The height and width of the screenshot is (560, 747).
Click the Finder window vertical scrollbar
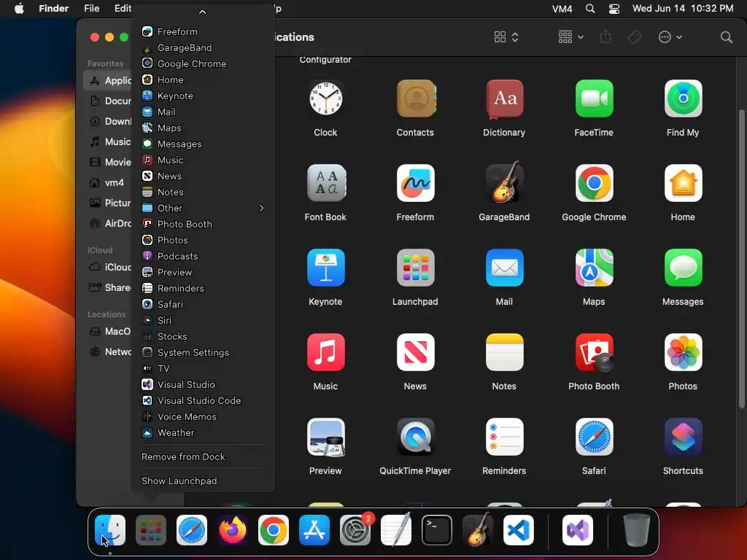click(741, 259)
